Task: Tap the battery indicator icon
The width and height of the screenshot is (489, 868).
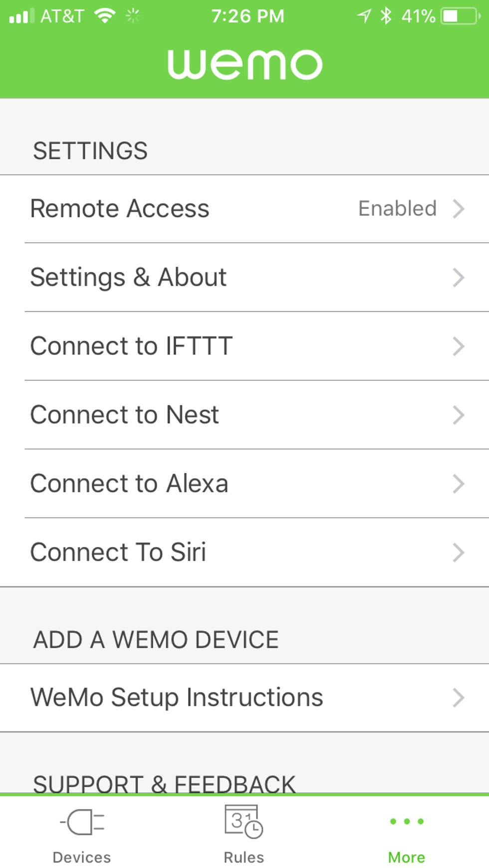Action: (460, 16)
